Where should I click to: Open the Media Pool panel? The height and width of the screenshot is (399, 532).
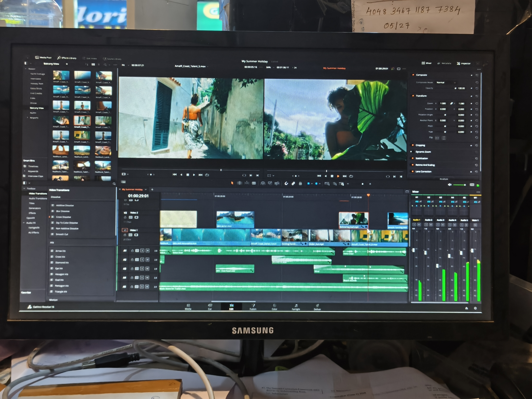click(43, 58)
